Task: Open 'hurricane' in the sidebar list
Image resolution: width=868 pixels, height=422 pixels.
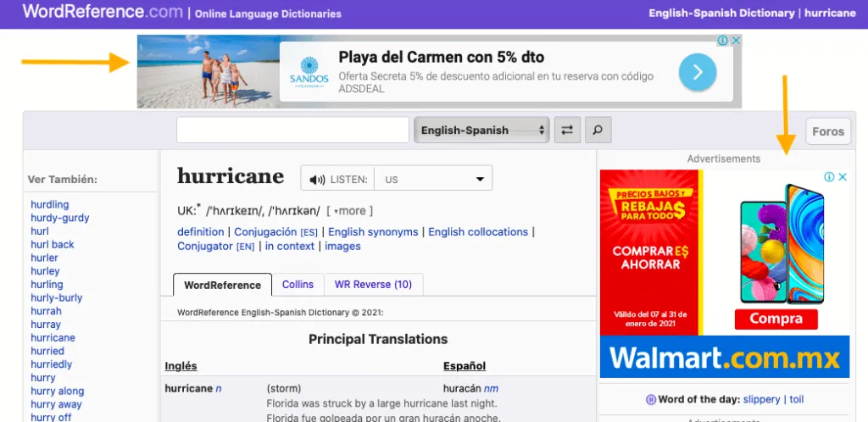Action: pyautogui.click(x=53, y=337)
